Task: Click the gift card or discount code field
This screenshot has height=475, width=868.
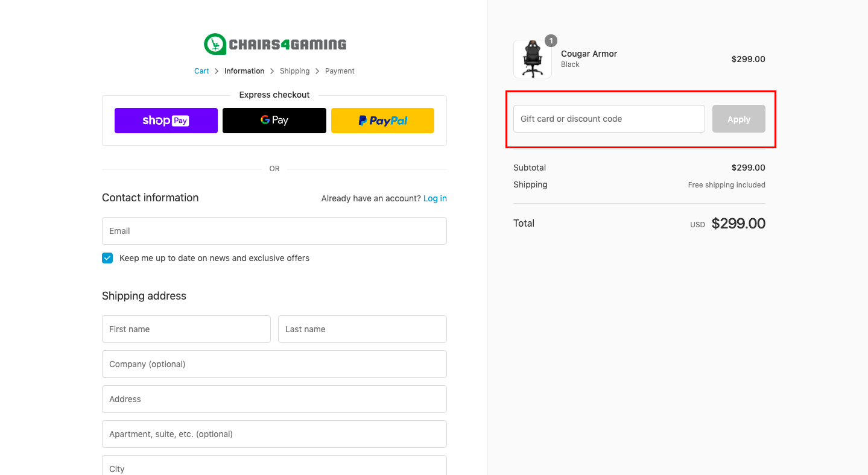Action: click(x=609, y=119)
